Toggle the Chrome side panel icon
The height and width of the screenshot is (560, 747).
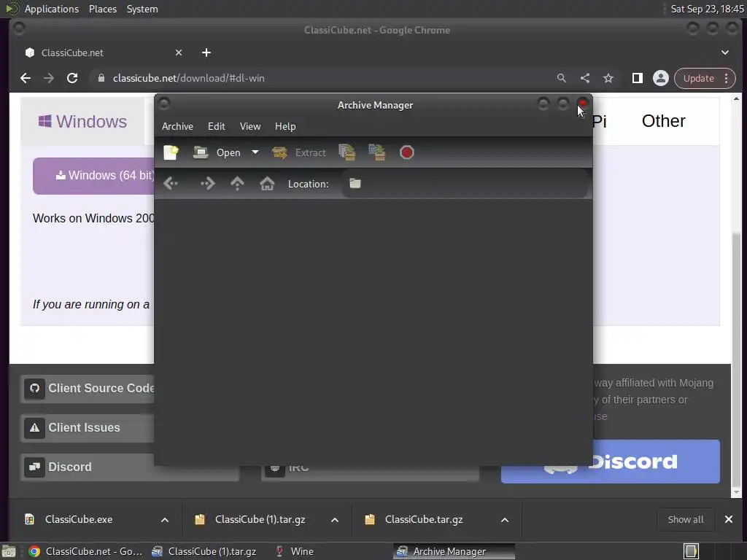(638, 78)
